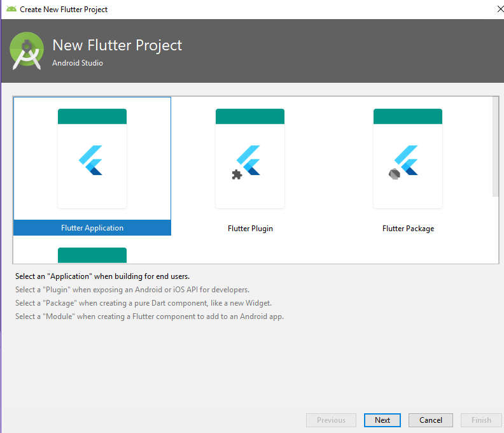
Task: Click the Next button
Action: coord(382,420)
